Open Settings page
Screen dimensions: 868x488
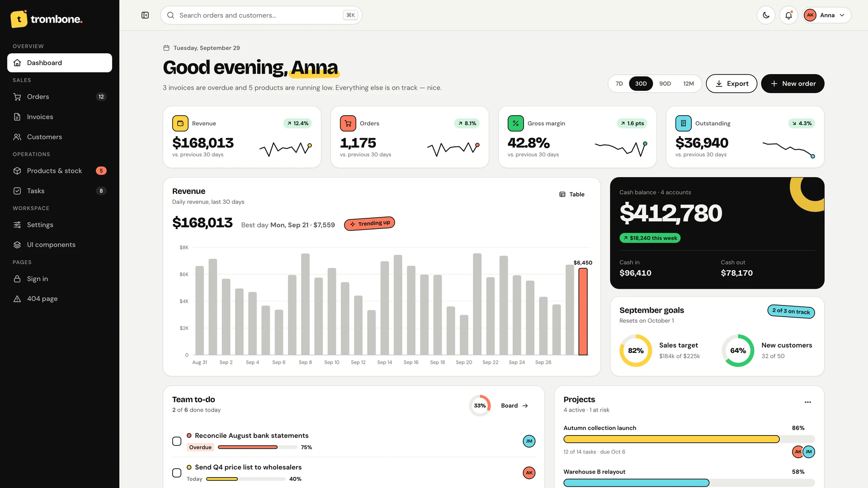pos(60,225)
